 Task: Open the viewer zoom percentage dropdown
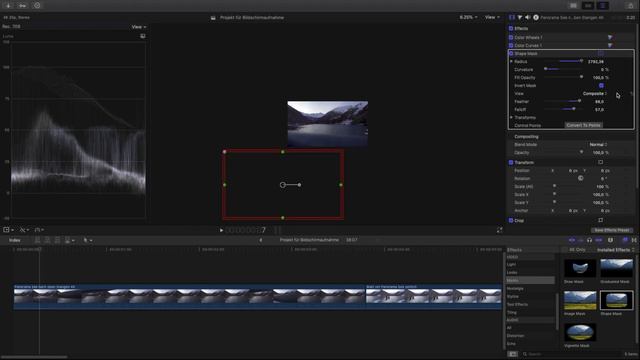[468, 17]
